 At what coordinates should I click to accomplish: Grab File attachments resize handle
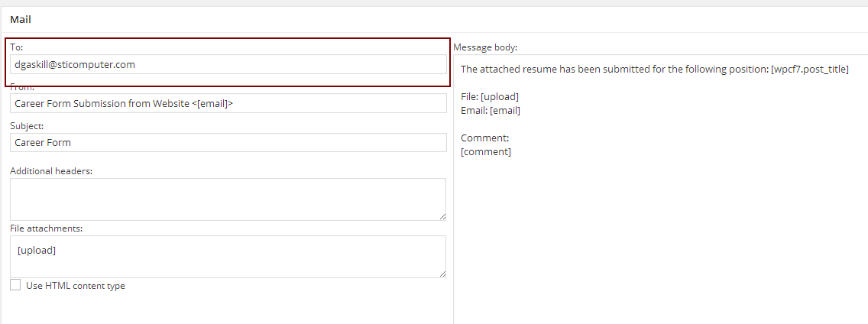coord(442,274)
